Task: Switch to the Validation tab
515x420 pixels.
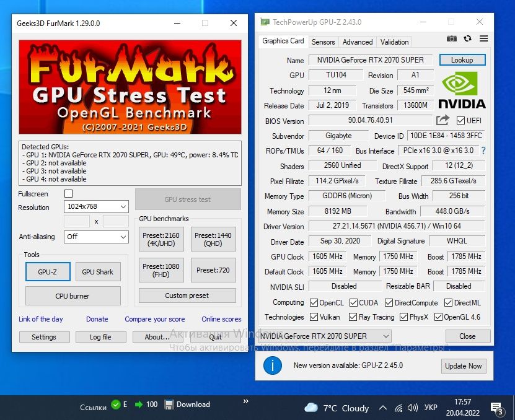Action: [394, 42]
